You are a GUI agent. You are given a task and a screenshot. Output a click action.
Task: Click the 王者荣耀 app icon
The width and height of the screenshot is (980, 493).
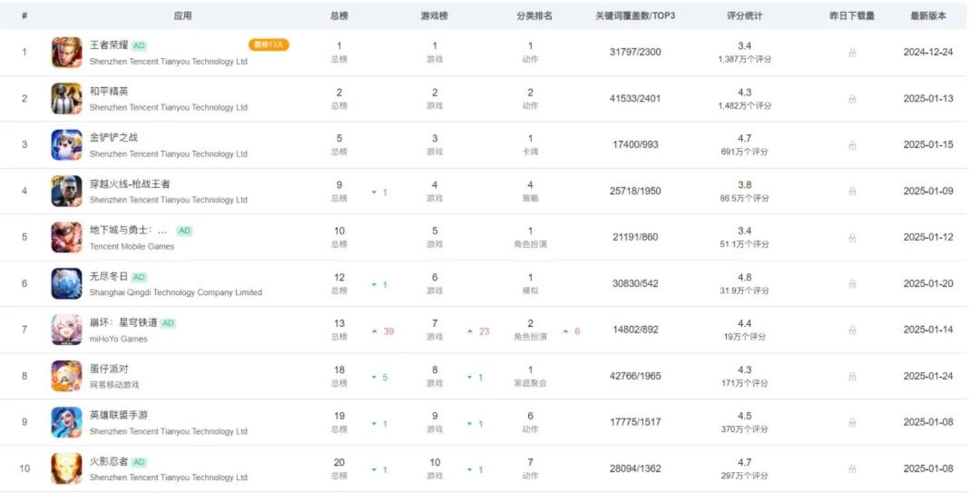pyautogui.click(x=67, y=52)
